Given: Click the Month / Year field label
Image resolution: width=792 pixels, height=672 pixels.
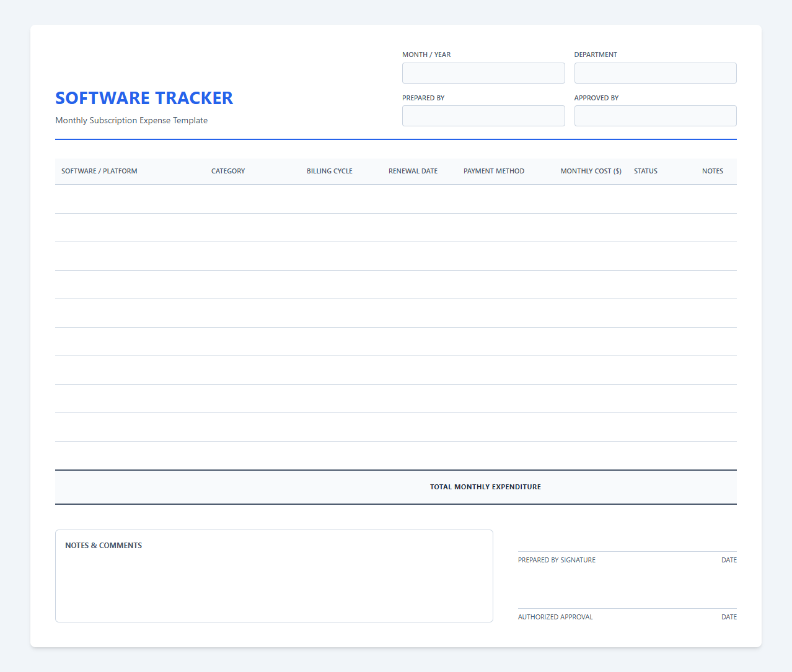Looking at the screenshot, I should click(x=426, y=55).
